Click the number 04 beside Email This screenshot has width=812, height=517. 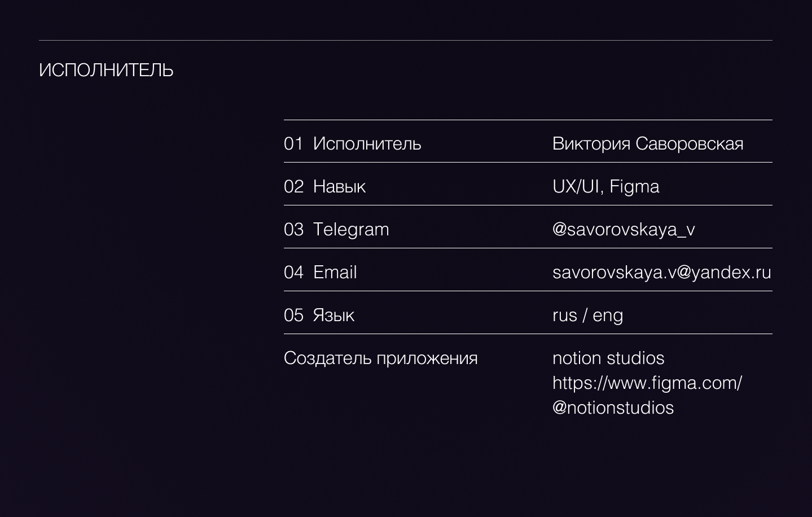click(x=293, y=272)
